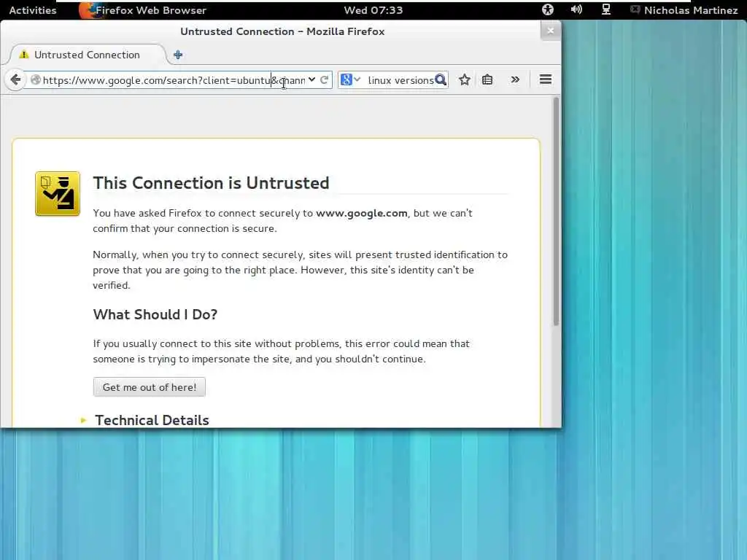
Task: Click the search magnifier icon
Action: tap(441, 79)
